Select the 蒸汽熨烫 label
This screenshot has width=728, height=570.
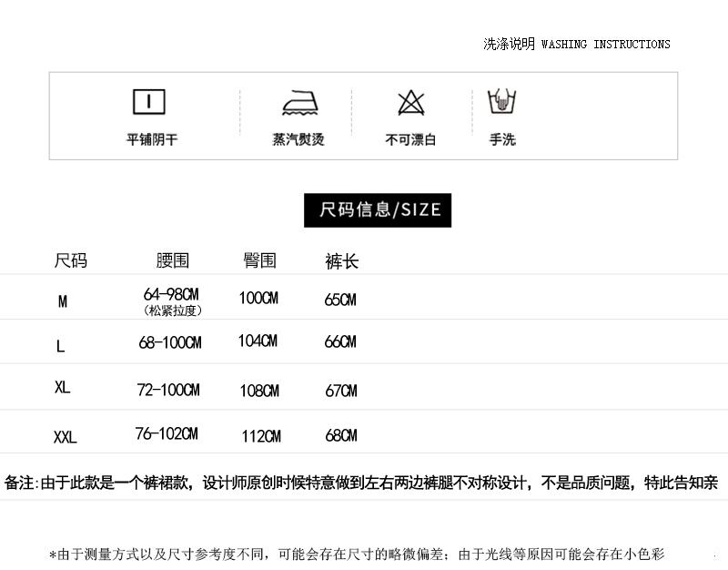point(298,139)
